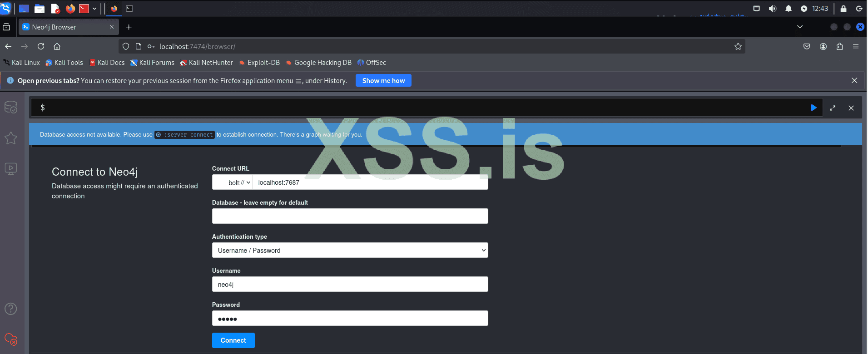Viewport: 868px width, 354px height.
Task: Reload the current page
Action: click(41, 46)
